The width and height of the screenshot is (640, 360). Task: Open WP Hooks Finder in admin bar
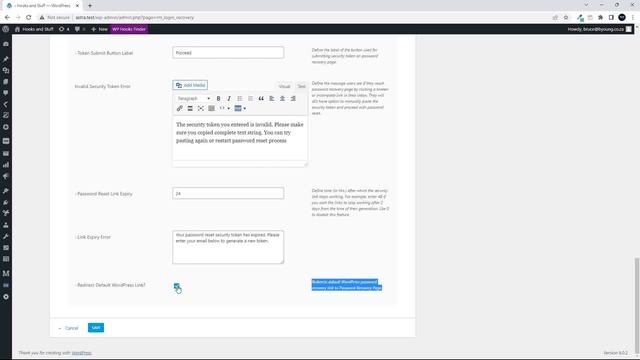129,29
